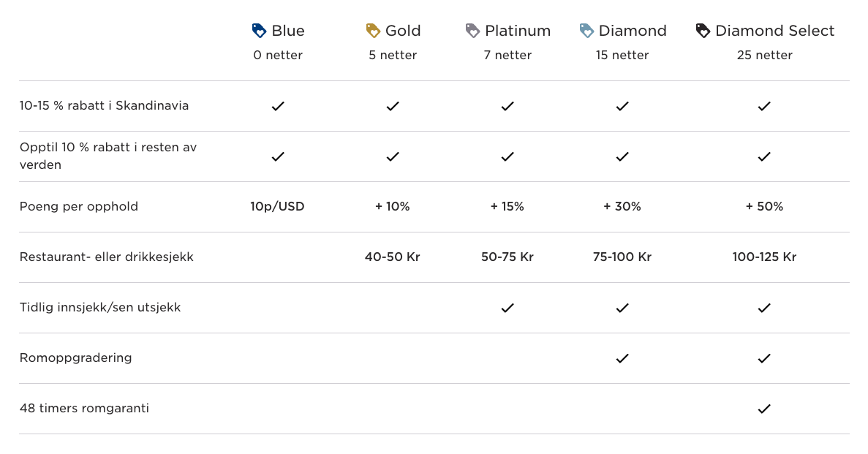868x454 pixels.
Task: Click the Diamond Select tag icon
Action: 703,31
